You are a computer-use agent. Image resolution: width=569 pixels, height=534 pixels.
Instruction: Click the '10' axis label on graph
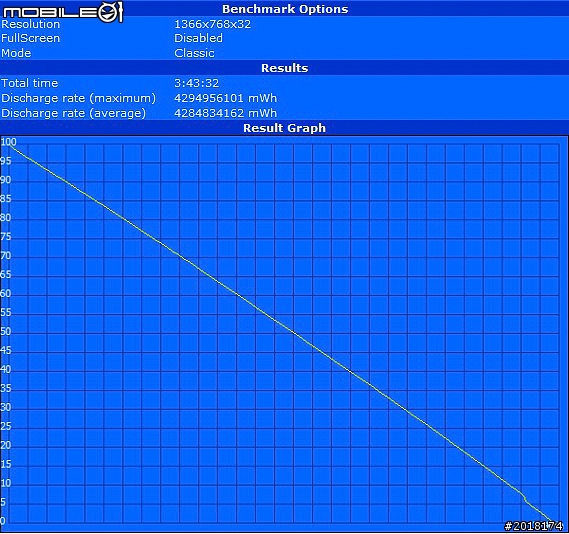coord(6,483)
